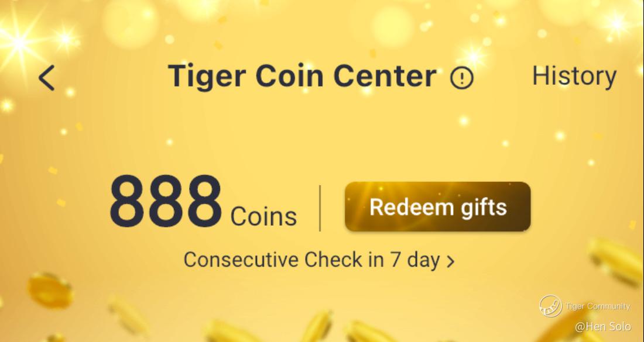644x342 pixels.
Task: Select the 888 coin balance number
Action: click(x=165, y=201)
